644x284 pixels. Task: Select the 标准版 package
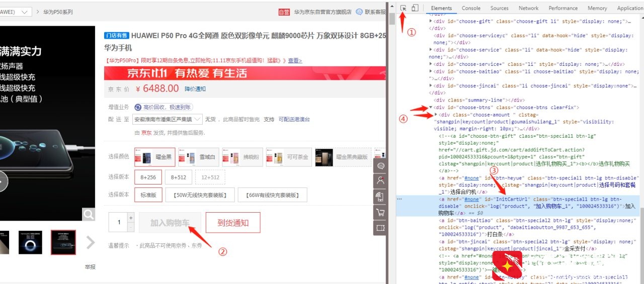[x=148, y=195]
